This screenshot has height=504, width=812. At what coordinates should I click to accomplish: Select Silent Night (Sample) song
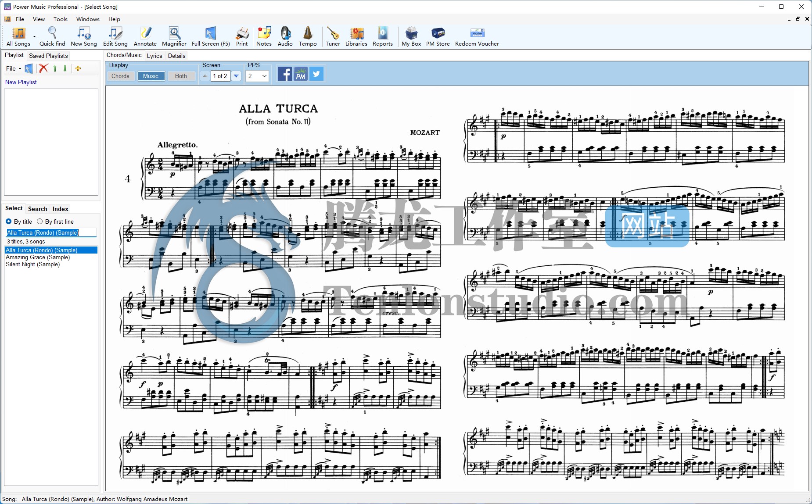[51, 264]
